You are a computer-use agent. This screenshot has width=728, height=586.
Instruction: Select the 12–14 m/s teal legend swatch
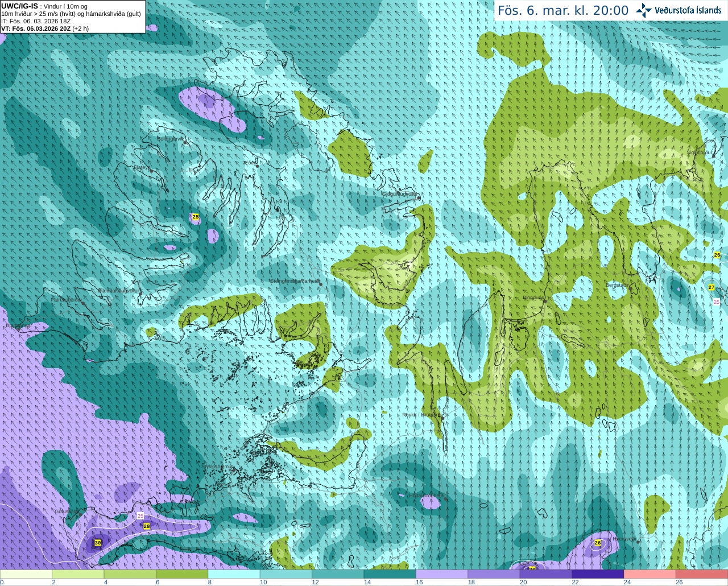click(338, 574)
